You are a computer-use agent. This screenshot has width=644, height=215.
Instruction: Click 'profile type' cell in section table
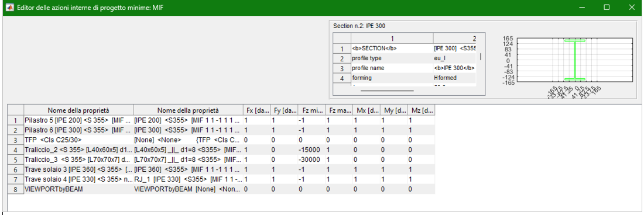[x=392, y=58]
